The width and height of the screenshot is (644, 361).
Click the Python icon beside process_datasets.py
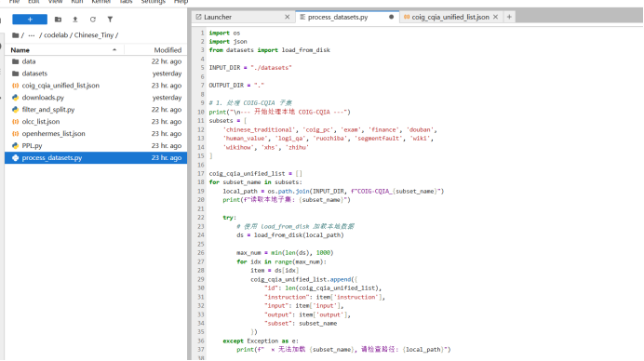(x=16, y=158)
